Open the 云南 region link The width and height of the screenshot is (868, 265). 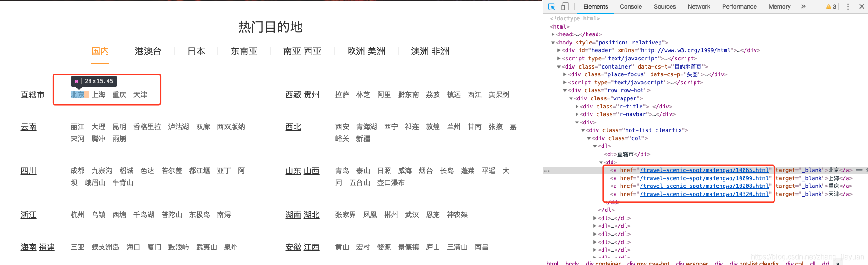tap(29, 127)
